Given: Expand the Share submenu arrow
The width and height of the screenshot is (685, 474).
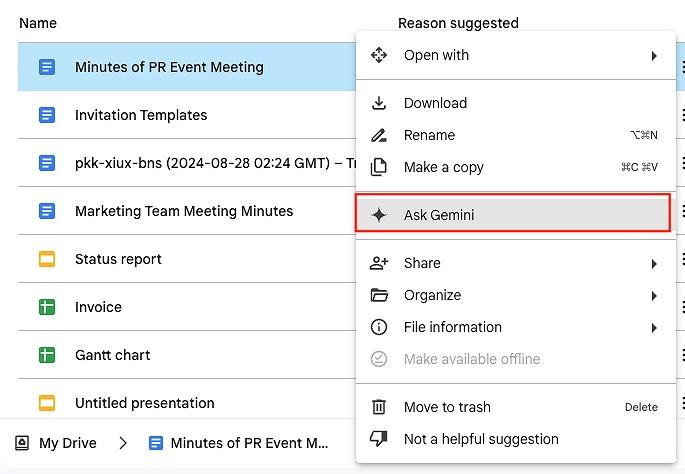Looking at the screenshot, I should pyautogui.click(x=654, y=264).
